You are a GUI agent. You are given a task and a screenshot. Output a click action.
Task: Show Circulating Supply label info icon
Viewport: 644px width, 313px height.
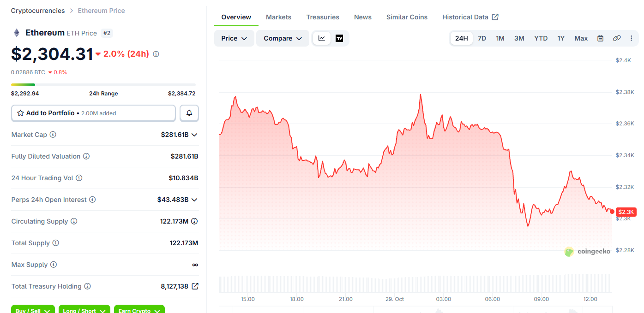(74, 221)
